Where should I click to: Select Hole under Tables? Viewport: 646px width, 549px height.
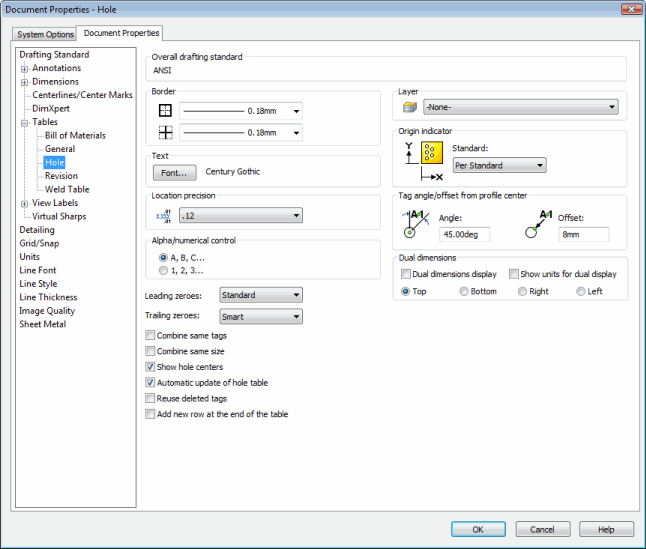coord(54,162)
